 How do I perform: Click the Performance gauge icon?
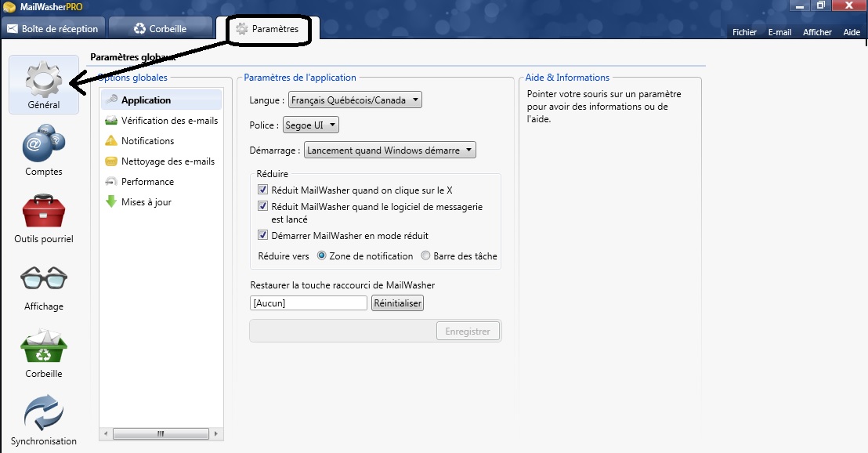[111, 182]
